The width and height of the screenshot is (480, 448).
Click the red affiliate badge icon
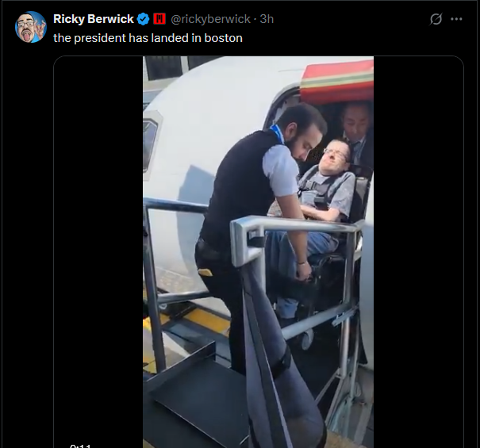click(x=159, y=19)
